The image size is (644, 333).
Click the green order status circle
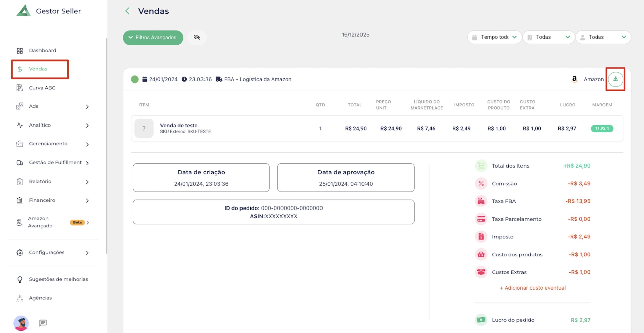pyautogui.click(x=135, y=79)
